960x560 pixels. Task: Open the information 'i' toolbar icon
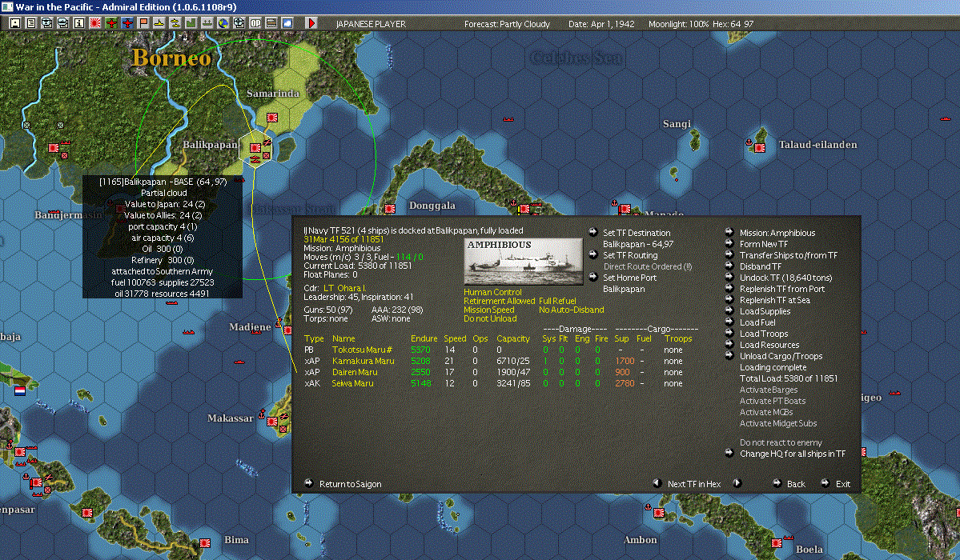tap(79, 23)
